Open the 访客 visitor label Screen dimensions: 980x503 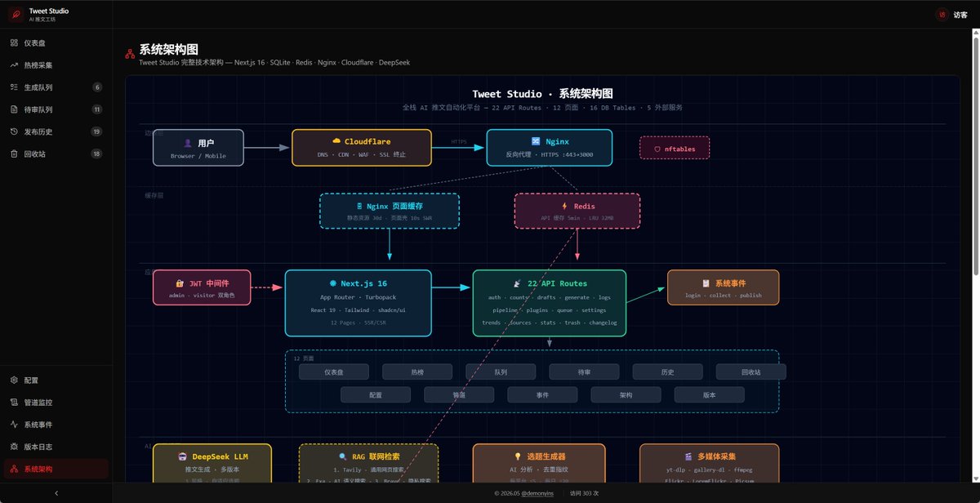point(960,15)
